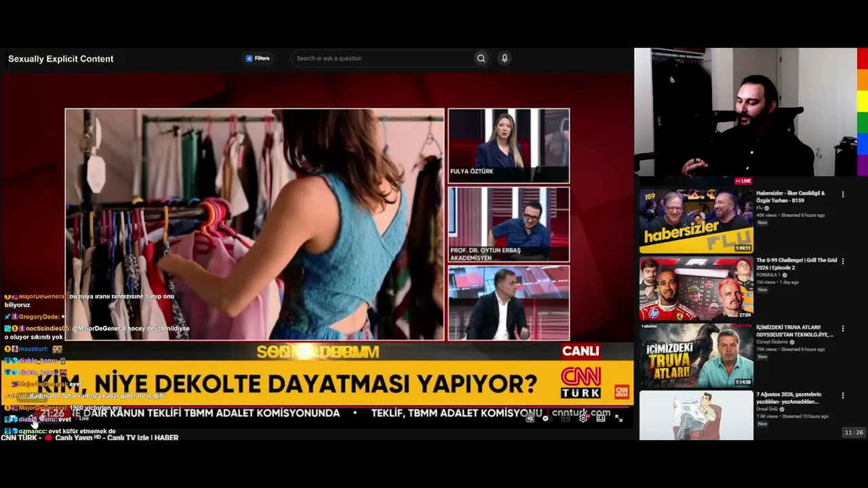Open The 0-99 Challenge Grill The Grid title

coord(797,264)
